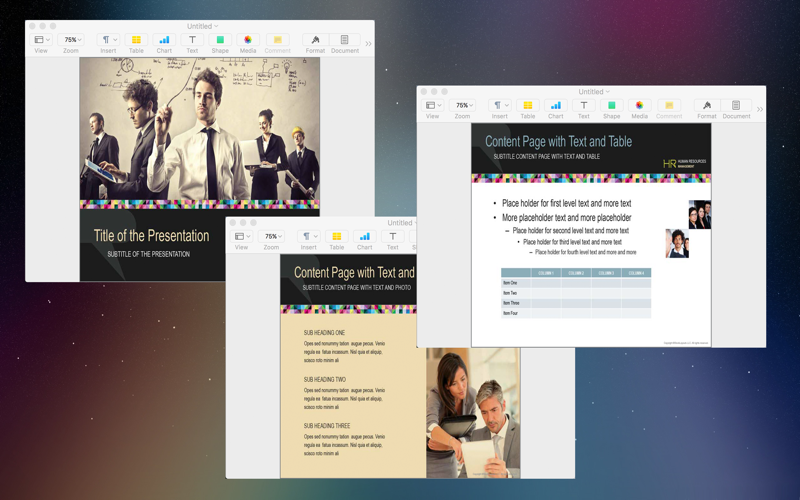Select 'SUBTITLE CONTENT PAGE WITH TEXT AND TABLE' text

[546, 157]
